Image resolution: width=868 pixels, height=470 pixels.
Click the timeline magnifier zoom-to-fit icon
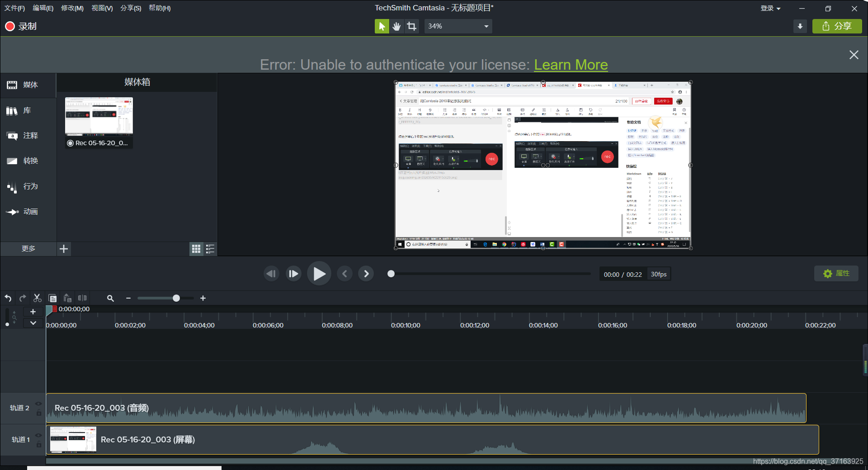110,298
